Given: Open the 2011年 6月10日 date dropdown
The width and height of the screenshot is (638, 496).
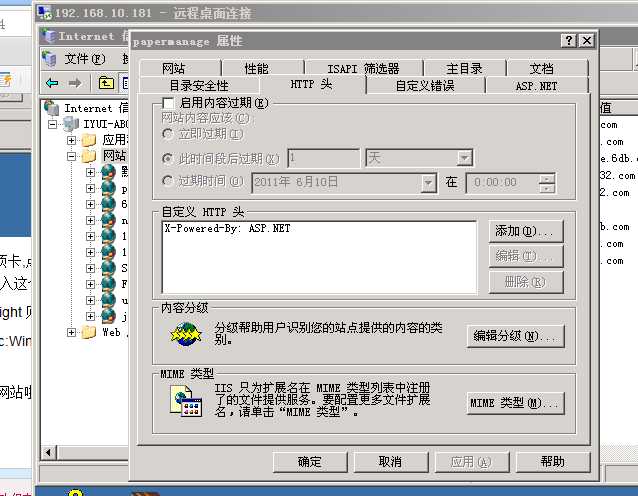Looking at the screenshot, I should point(428,183).
